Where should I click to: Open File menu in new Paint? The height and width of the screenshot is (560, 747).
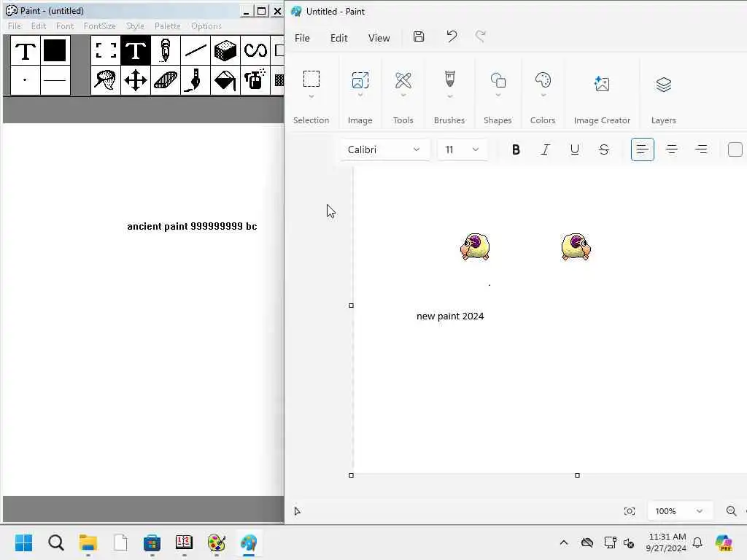(302, 38)
